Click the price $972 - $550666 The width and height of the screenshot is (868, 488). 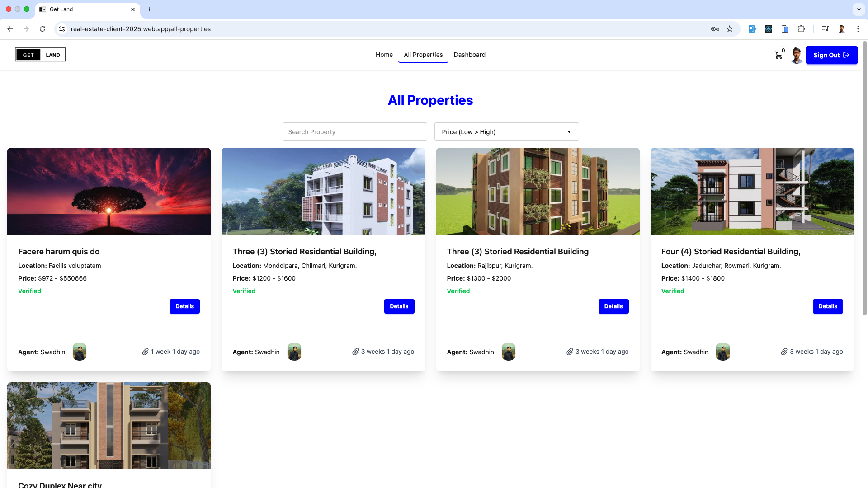[x=62, y=278]
